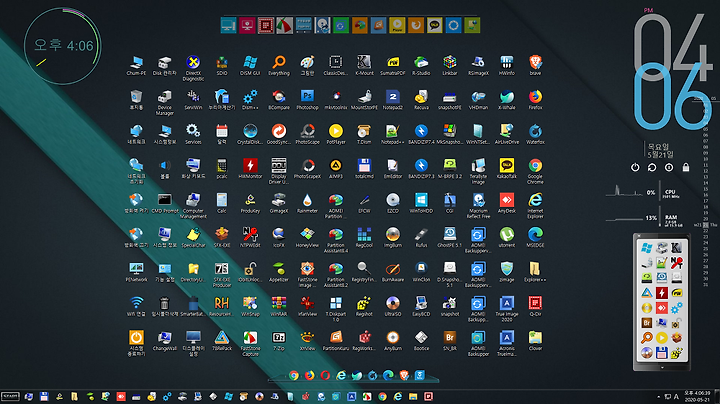The image size is (720, 404).
Task: Click the yellow player icon in top launcher bar
Action: 397,25
